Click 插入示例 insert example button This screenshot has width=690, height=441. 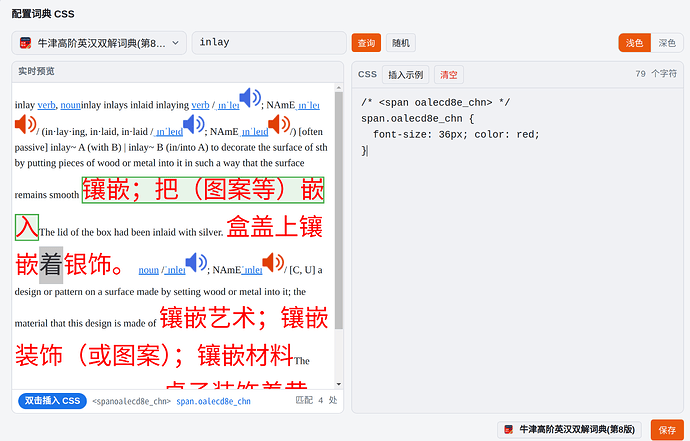tap(405, 75)
